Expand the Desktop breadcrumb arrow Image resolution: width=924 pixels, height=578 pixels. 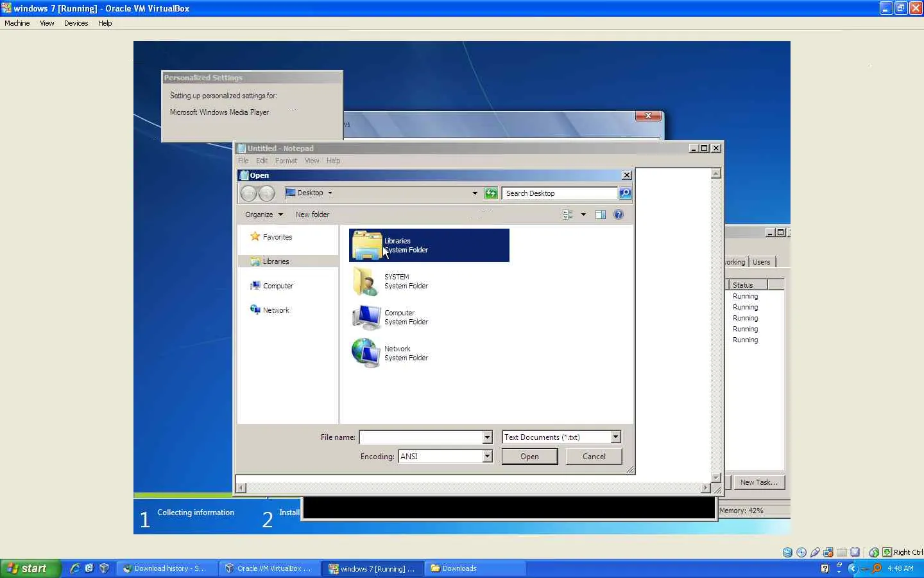click(x=330, y=193)
